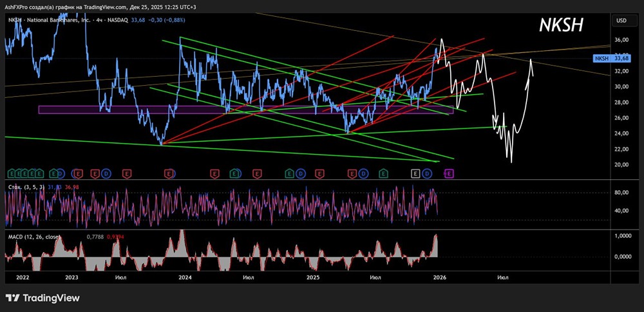Click 32,00 on the price axis

click(622, 71)
